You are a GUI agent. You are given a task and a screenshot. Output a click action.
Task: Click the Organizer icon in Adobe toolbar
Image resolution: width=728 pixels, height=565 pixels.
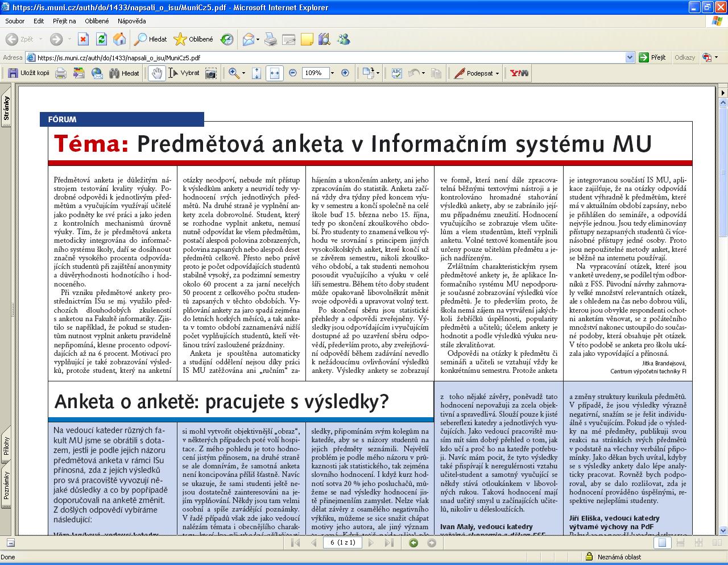79,73
